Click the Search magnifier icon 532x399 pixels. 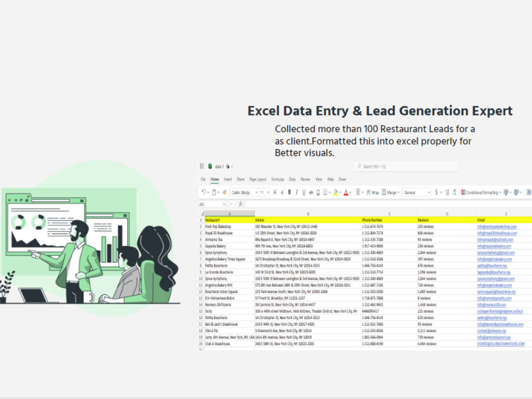(359, 166)
